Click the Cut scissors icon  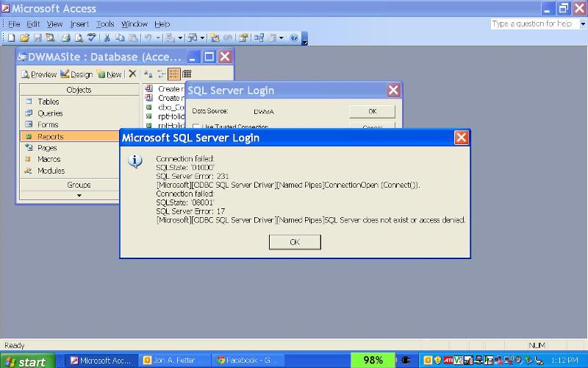pos(107,38)
